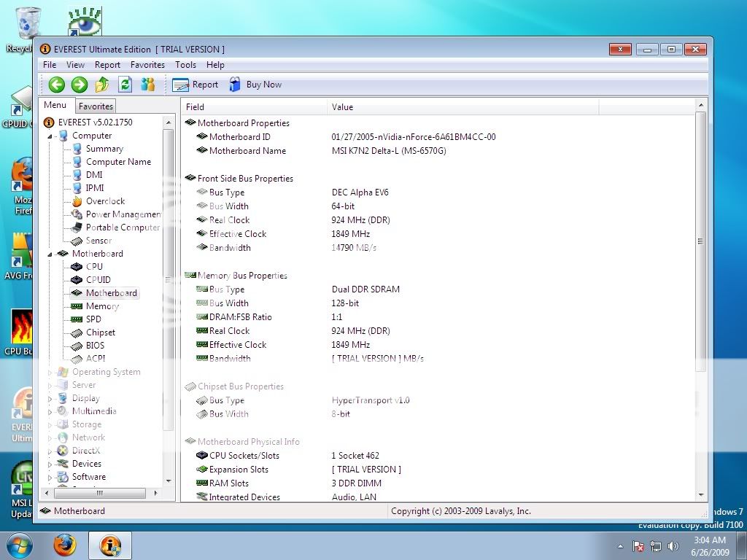Open the Favorites menu

[147, 65]
